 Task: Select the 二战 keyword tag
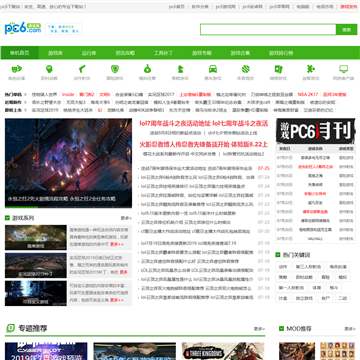tap(343, 298)
